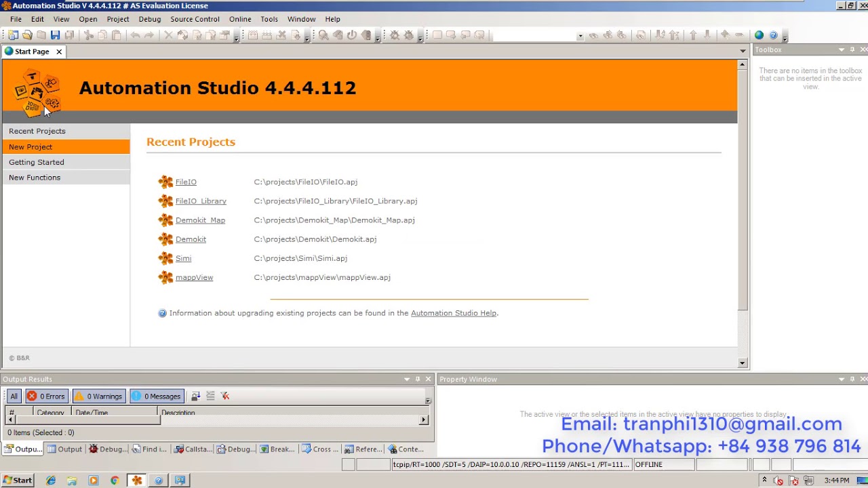Click the first debug bug toolbar icon

pos(395,35)
